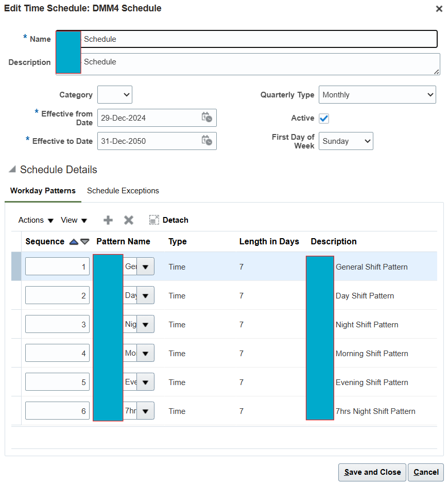Open General pattern name dropdown in row 1
This screenshot has width=448, height=483.
pyautogui.click(x=146, y=267)
